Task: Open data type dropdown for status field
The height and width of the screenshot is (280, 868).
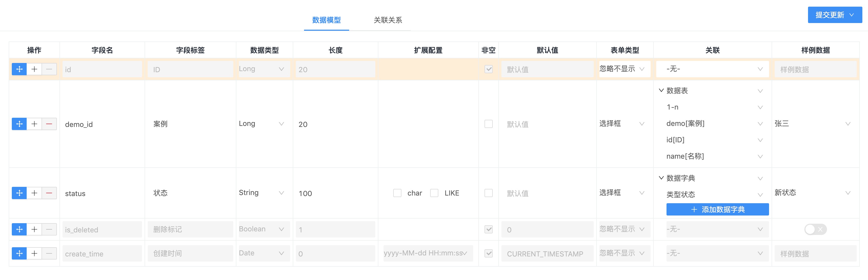Action: [x=261, y=193]
